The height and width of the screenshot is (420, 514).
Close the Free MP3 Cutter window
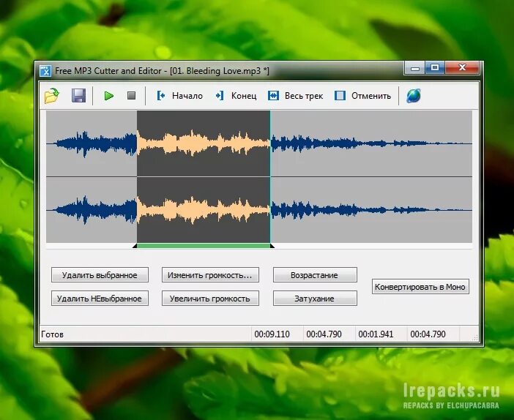pos(462,68)
